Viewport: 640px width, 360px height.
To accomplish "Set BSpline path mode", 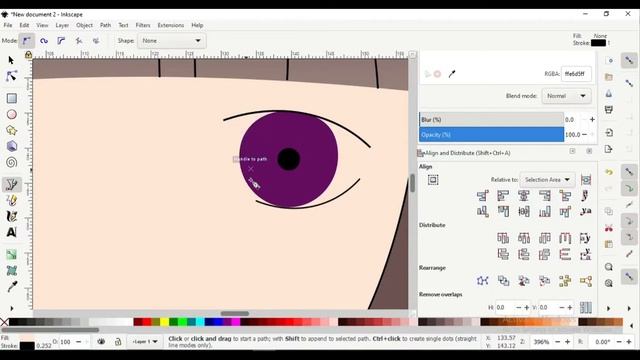I will pyautogui.click(x=61, y=41).
